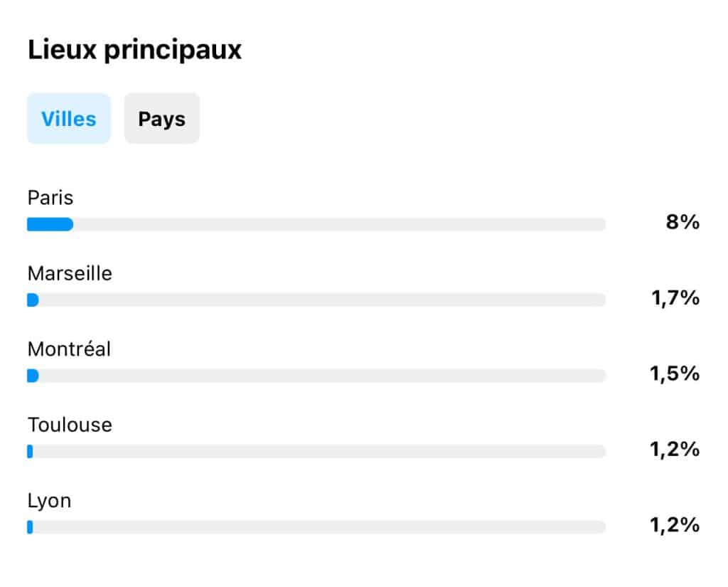Click the Lyon progress bar

tap(316, 527)
